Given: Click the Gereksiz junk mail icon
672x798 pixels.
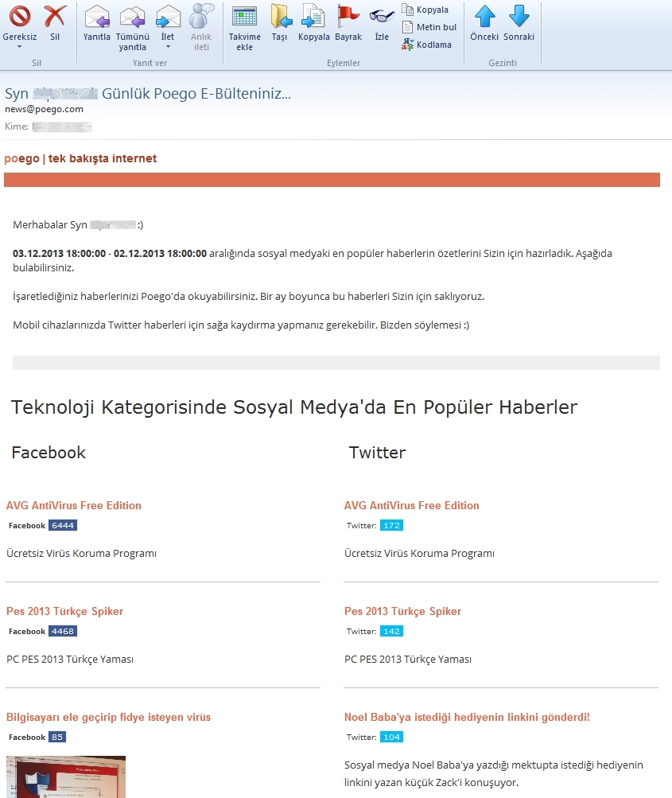Looking at the screenshot, I should coord(20,17).
